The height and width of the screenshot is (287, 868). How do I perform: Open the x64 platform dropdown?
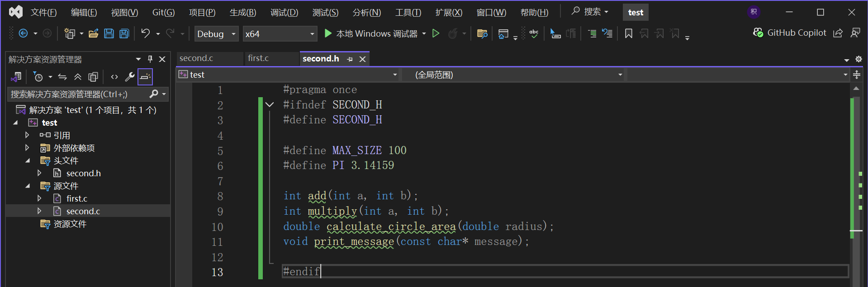pyautogui.click(x=279, y=34)
